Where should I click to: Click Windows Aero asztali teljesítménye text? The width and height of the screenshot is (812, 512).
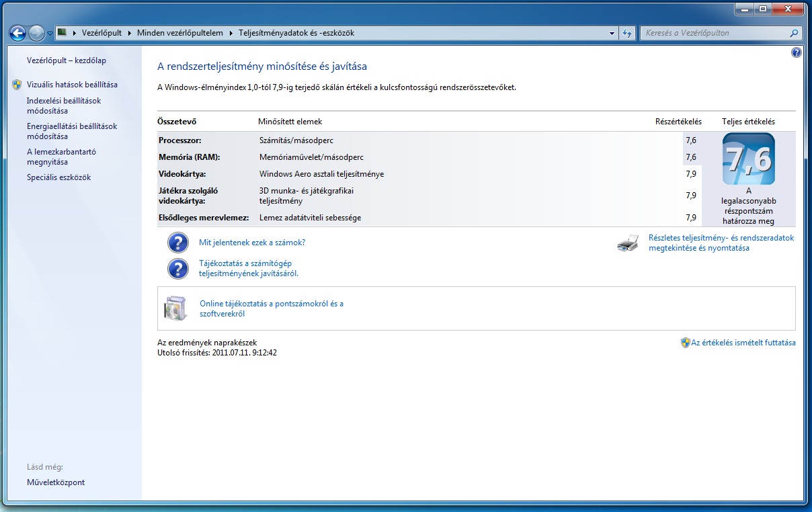322,174
